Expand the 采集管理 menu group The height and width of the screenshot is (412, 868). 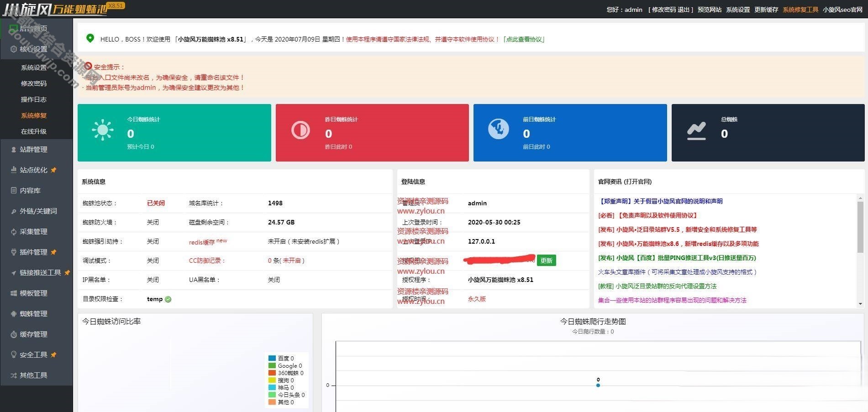pyautogui.click(x=37, y=231)
